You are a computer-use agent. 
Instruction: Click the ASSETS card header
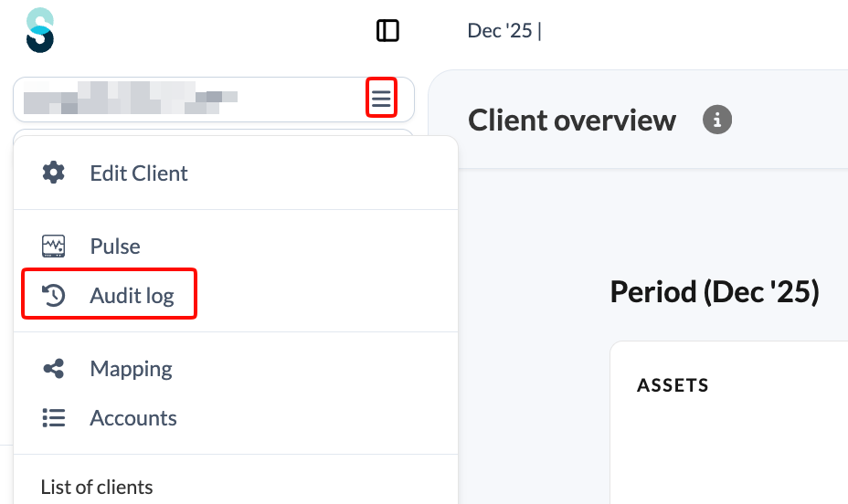pos(673,385)
